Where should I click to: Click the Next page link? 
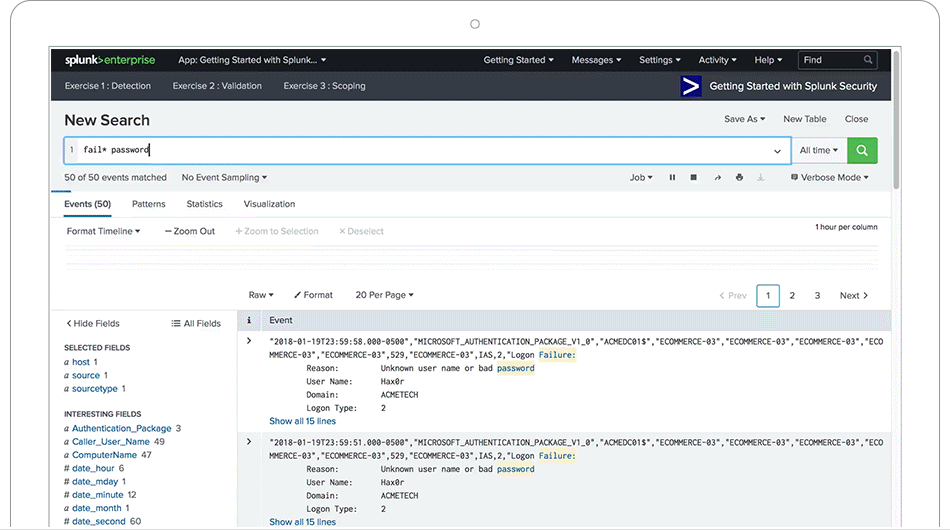pyautogui.click(x=854, y=296)
